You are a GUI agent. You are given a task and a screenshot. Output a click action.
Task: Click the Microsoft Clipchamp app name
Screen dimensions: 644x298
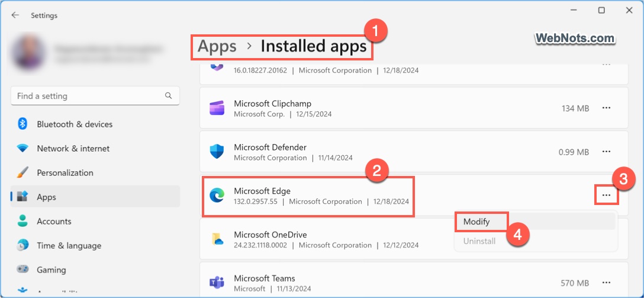pyautogui.click(x=272, y=104)
